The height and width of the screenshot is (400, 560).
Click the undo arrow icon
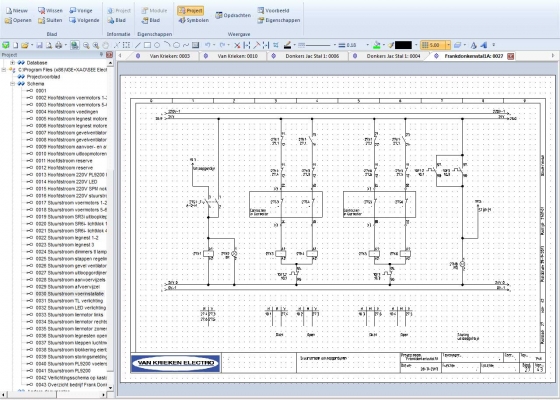point(208,45)
